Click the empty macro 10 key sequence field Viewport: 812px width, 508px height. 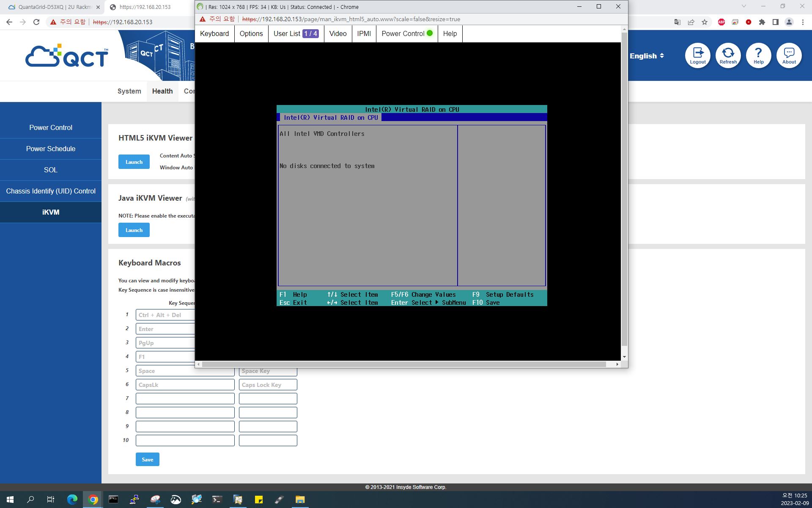(185, 440)
